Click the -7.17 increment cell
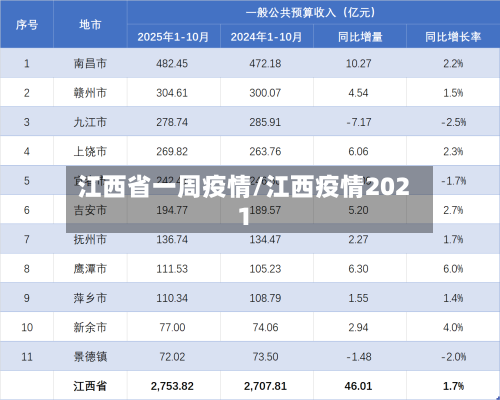The height and width of the screenshot is (400, 500). coord(359,122)
